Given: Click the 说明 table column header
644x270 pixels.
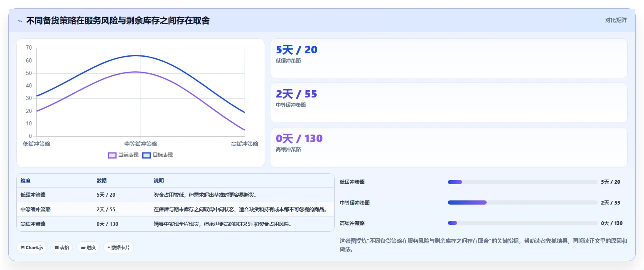Looking at the screenshot, I should pyautogui.click(x=159, y=181).
